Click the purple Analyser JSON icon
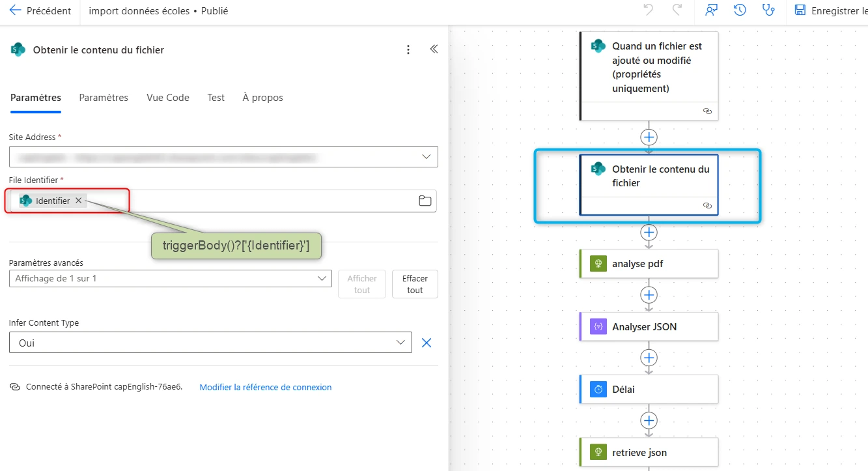The image size is (868, 471). [x=598, y=326]
